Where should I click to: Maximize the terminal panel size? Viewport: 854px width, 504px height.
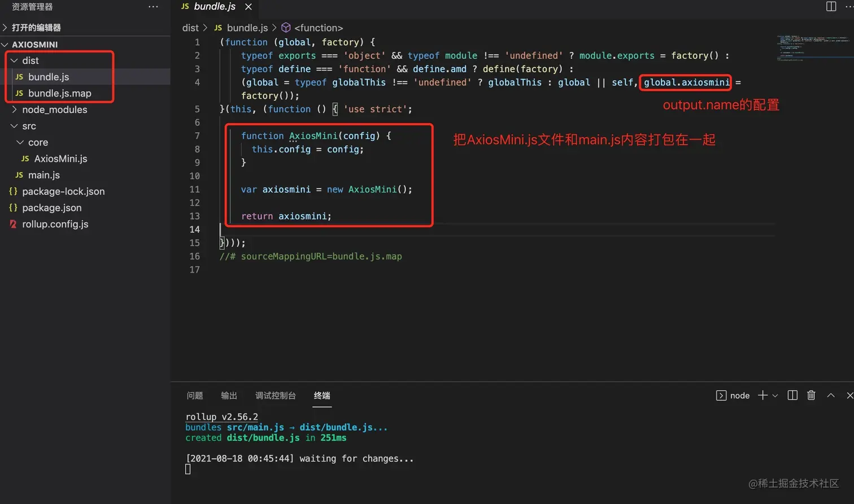tap(831, 395)
